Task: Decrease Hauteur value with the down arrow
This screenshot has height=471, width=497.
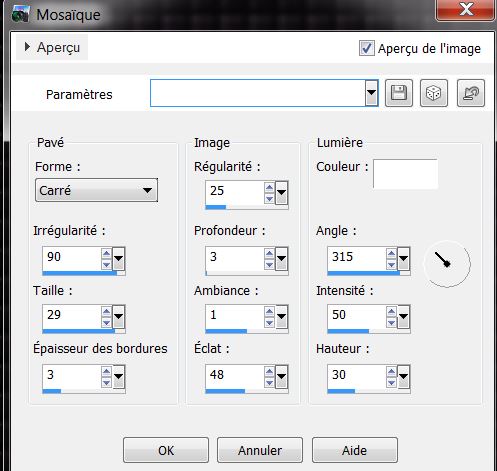Action: coord(391,382)
